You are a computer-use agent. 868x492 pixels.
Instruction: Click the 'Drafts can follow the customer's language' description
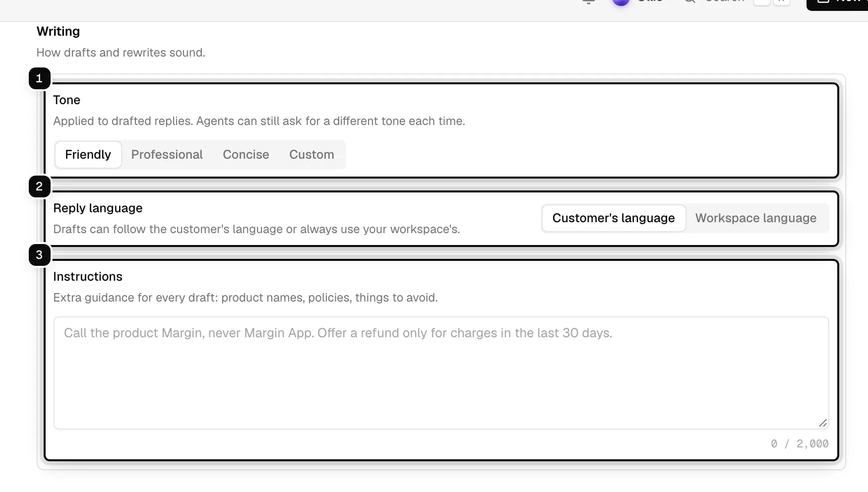(256, 229)
